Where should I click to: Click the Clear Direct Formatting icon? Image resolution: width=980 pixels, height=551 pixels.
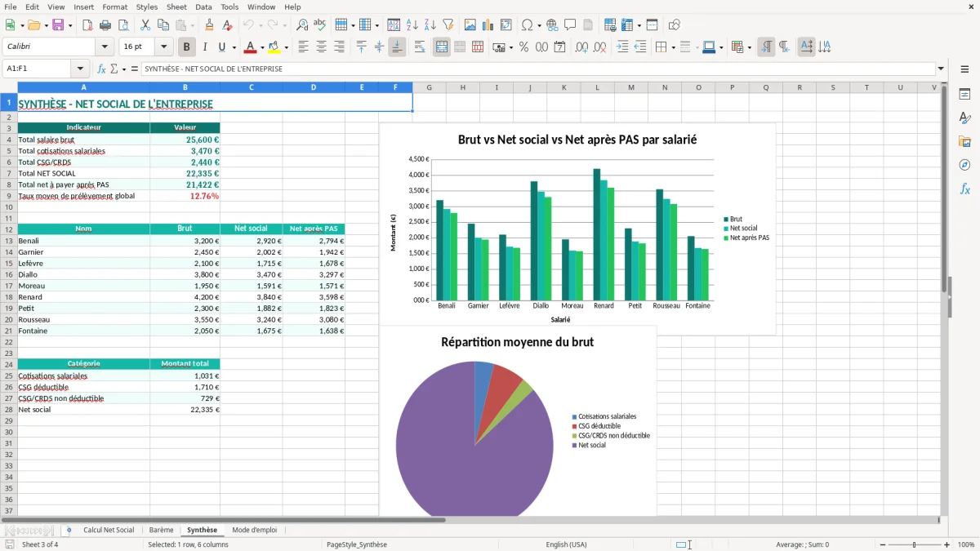pos(227,25)
